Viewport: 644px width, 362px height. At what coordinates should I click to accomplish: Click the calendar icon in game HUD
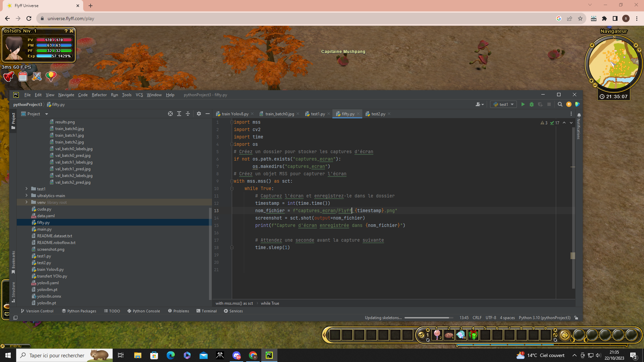(x=23, y=77)
